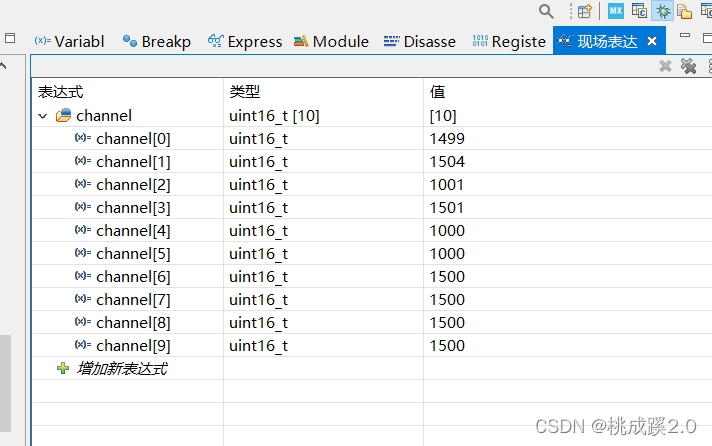Screen dimensions: 712x446
Task: Click the search magnifier icon
Action: tap(546, 11)
